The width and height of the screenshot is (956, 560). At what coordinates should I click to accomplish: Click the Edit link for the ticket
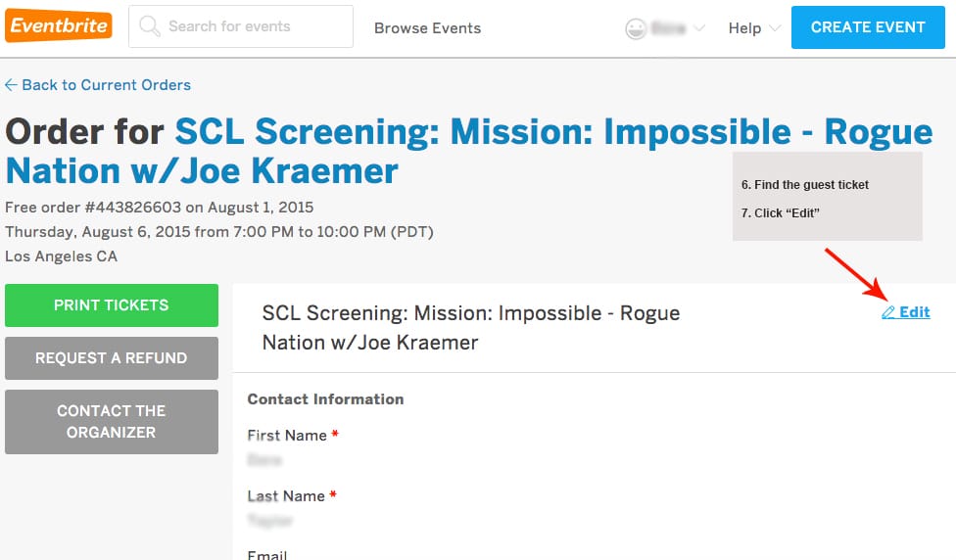pyautogui.click(x=915, y=312)
